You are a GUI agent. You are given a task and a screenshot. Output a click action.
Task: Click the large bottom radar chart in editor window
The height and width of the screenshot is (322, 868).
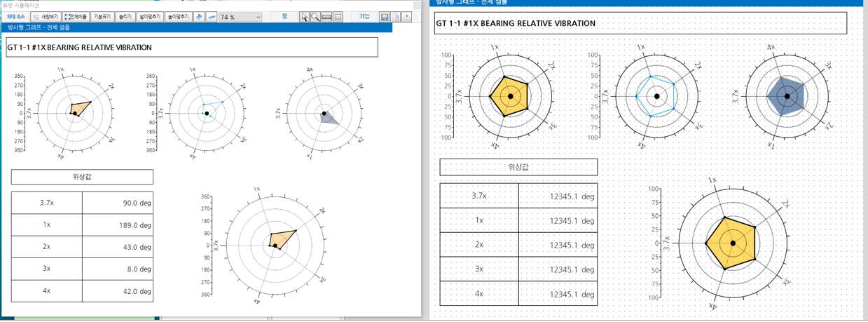(x=733, y=243)
